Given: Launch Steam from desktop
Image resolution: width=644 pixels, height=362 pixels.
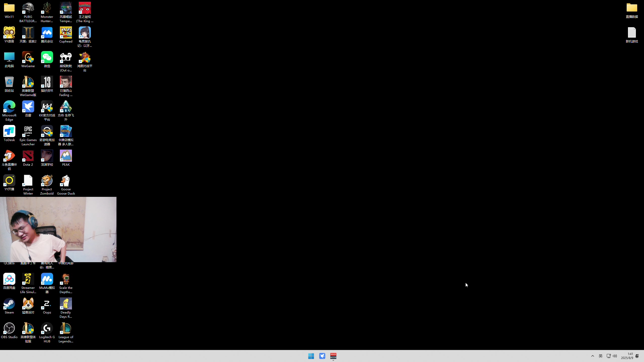Looking at the screenshot, I should point(9,306).
